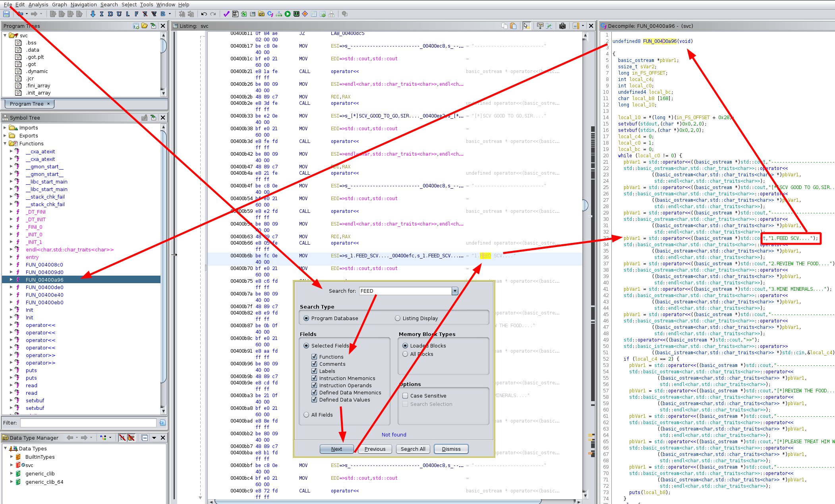Click the copy icon in Listing header
835x504 pixels.
[x=504, y=26]
